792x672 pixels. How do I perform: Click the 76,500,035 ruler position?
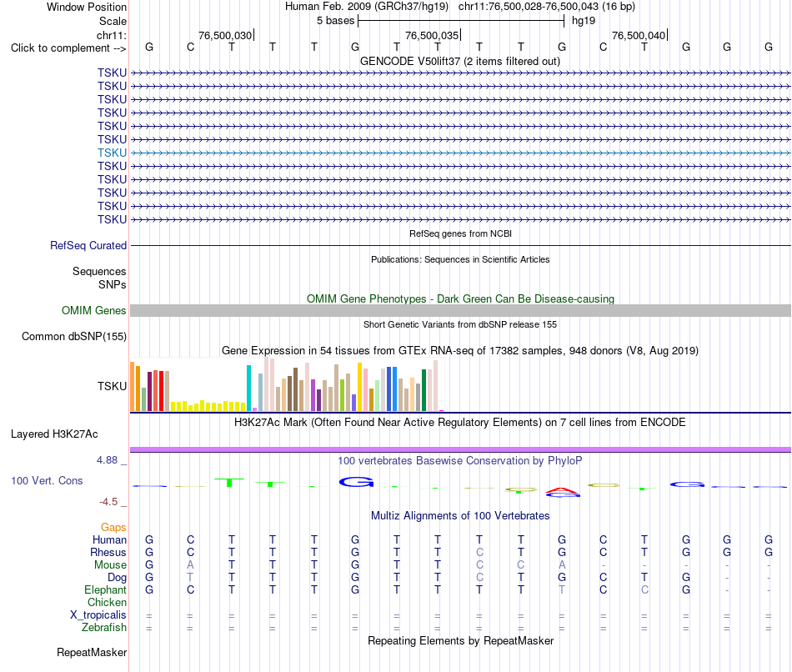[x=432, y=35]
